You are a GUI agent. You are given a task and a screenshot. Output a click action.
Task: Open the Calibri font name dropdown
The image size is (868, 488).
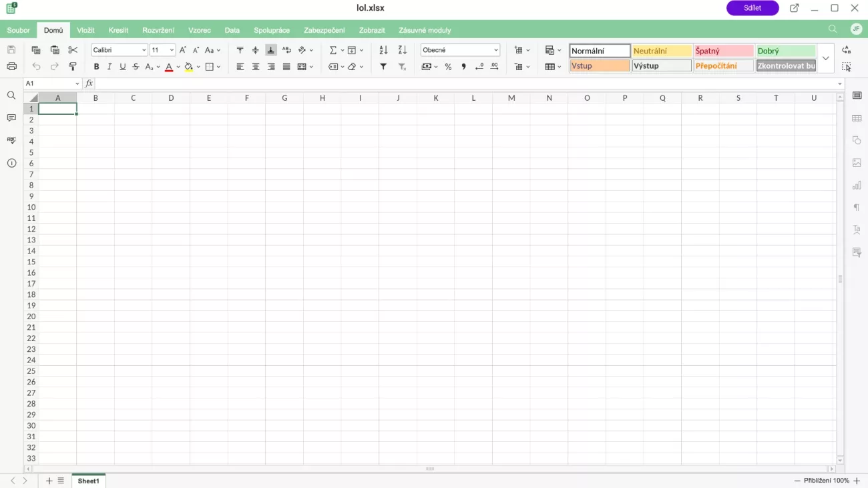click(119, 50)
